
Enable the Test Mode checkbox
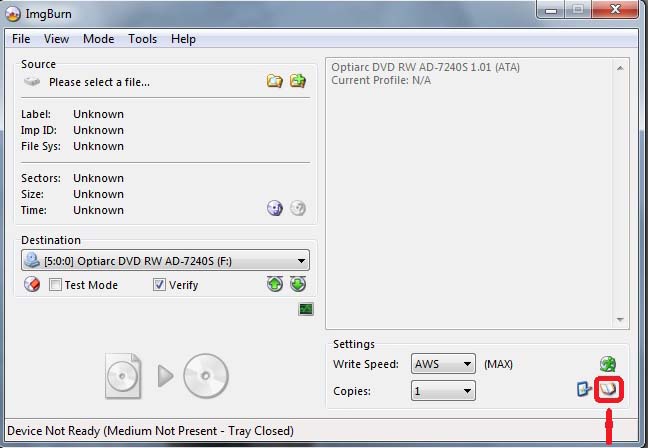(x=55, y=285)
